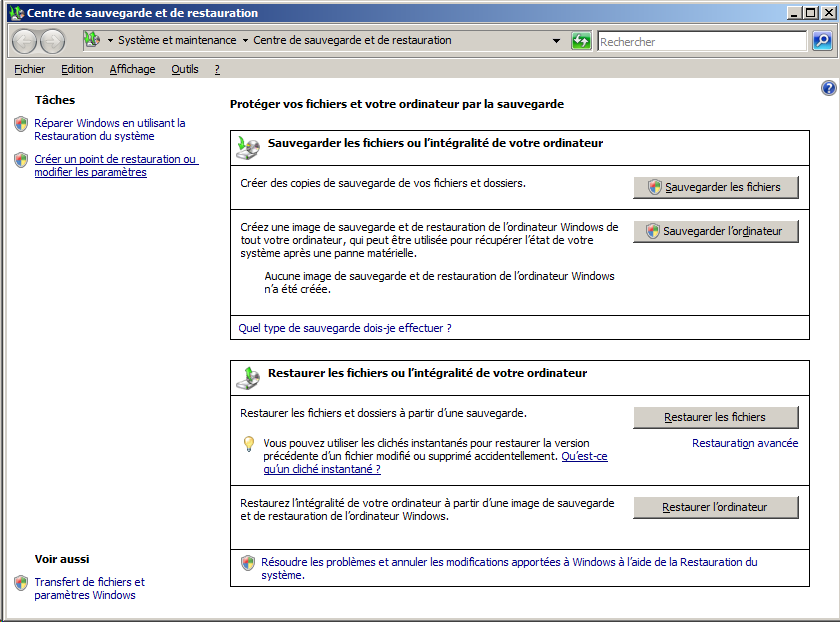Image resolution: width=840 pixels, height=622 pixels.
Task: Open the ? help menu
Action: 217,69
